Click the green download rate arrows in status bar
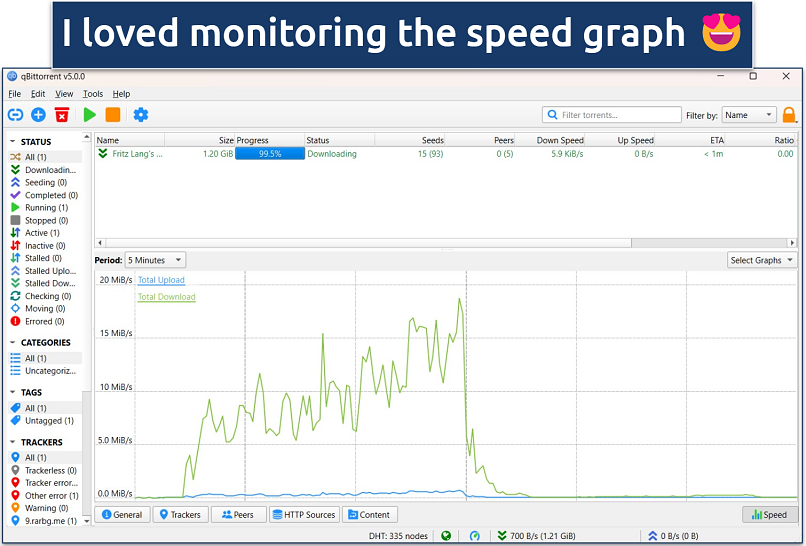The height and width of the screenshot is (546, 806). 502,536
